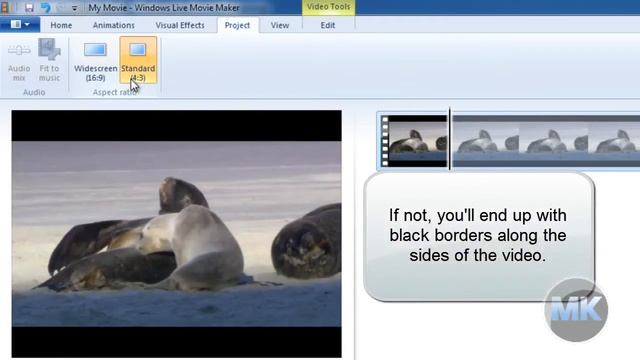Click the video preview of seals

176,234
